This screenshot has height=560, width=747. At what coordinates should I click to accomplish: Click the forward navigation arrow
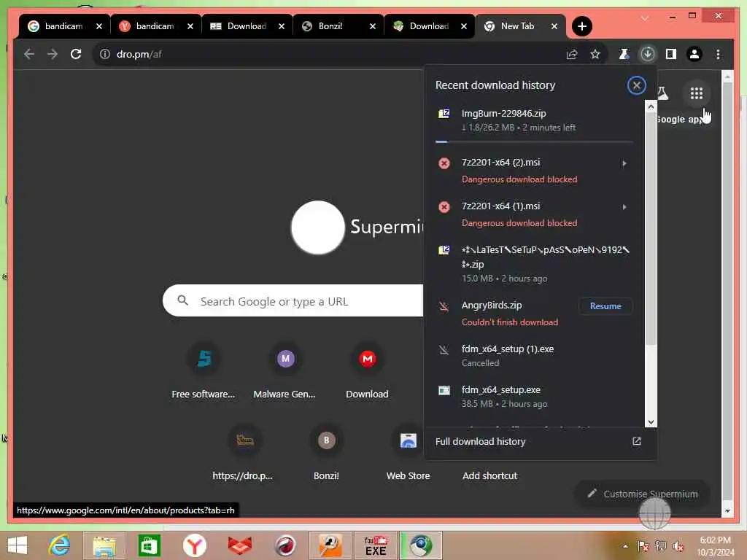tap(53, 54)
